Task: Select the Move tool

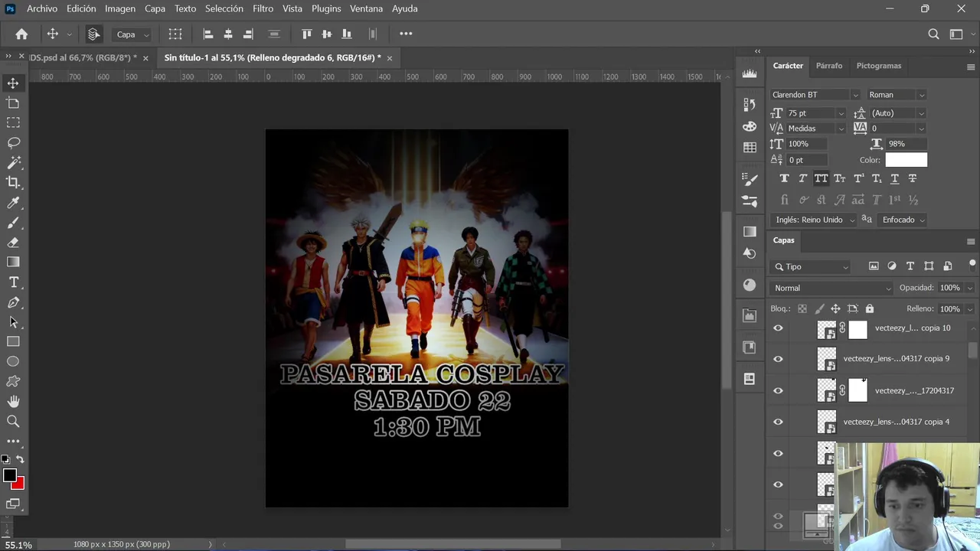Action: pos(13,83)
